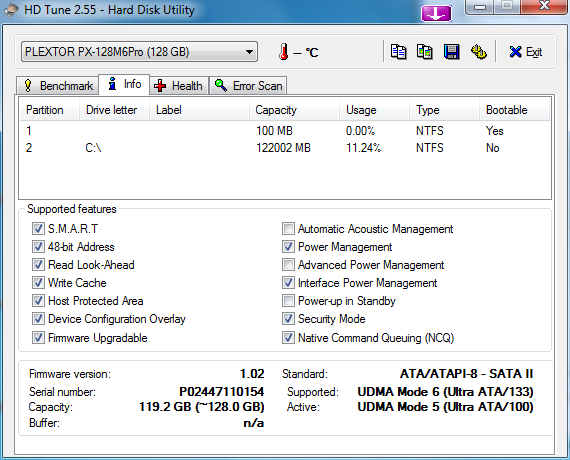Click the capacity value 119.2 GB (~128.0 GB)
570x460 pixels.
pyautogui.click(x=202, y=407)
